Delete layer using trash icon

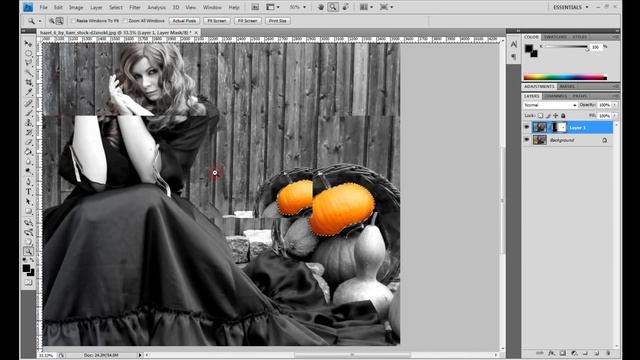tap(608, 353)
